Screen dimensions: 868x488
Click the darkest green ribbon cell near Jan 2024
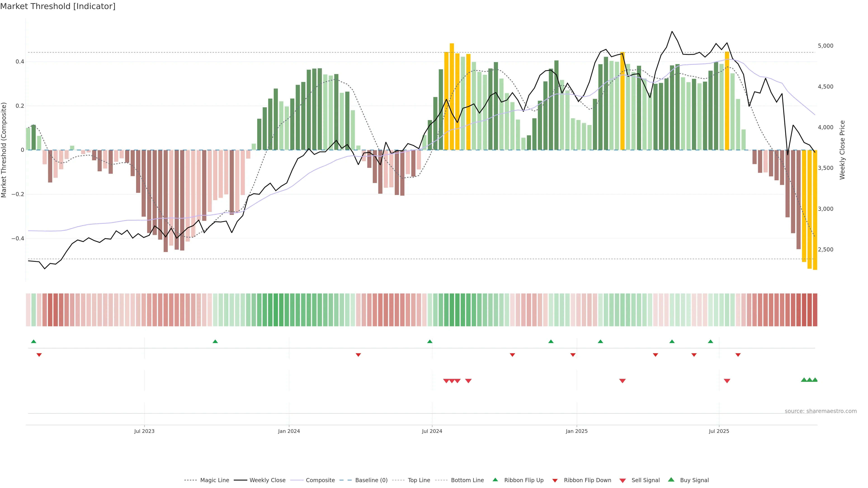click(x=276, y=310)
